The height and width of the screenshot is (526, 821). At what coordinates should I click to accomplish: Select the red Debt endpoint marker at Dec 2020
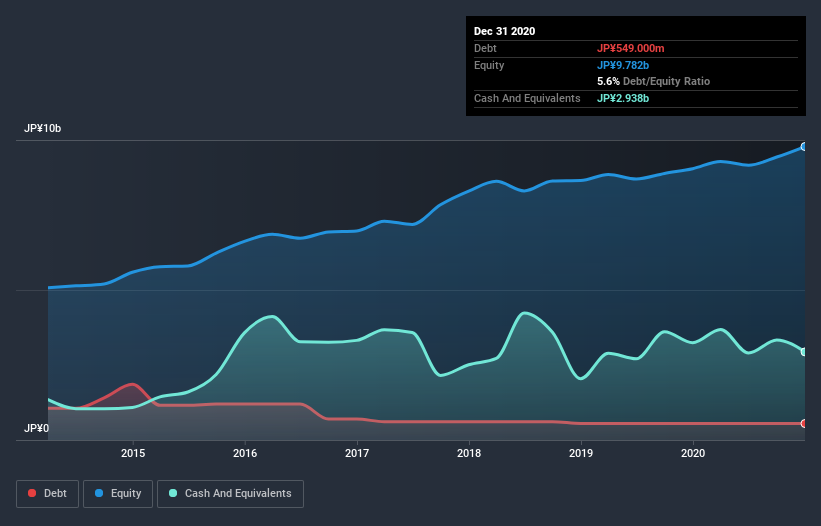pos(804,423)
